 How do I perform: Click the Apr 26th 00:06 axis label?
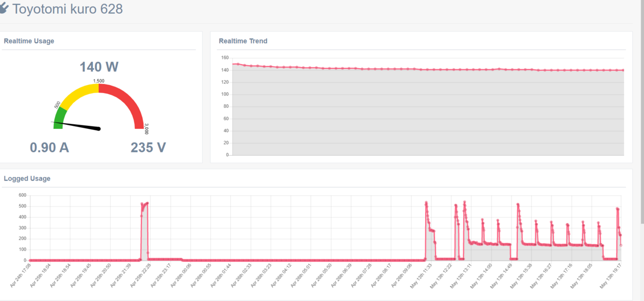(x=181, y=275)
